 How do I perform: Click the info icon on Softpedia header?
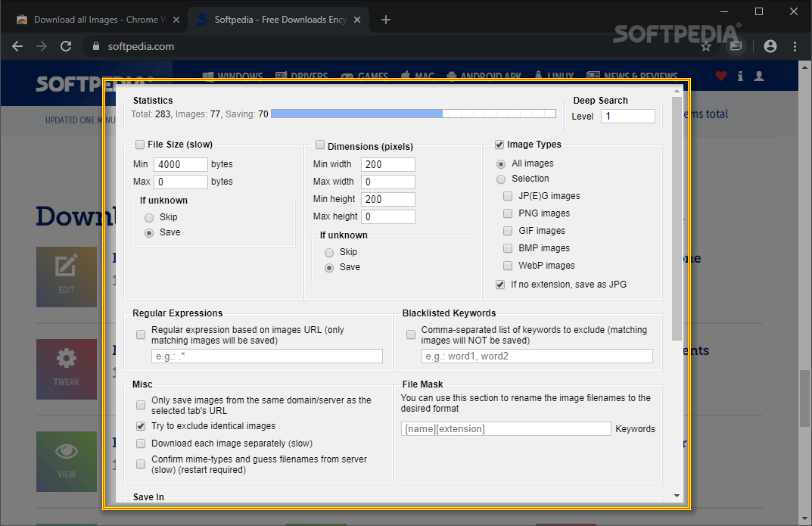741,76
